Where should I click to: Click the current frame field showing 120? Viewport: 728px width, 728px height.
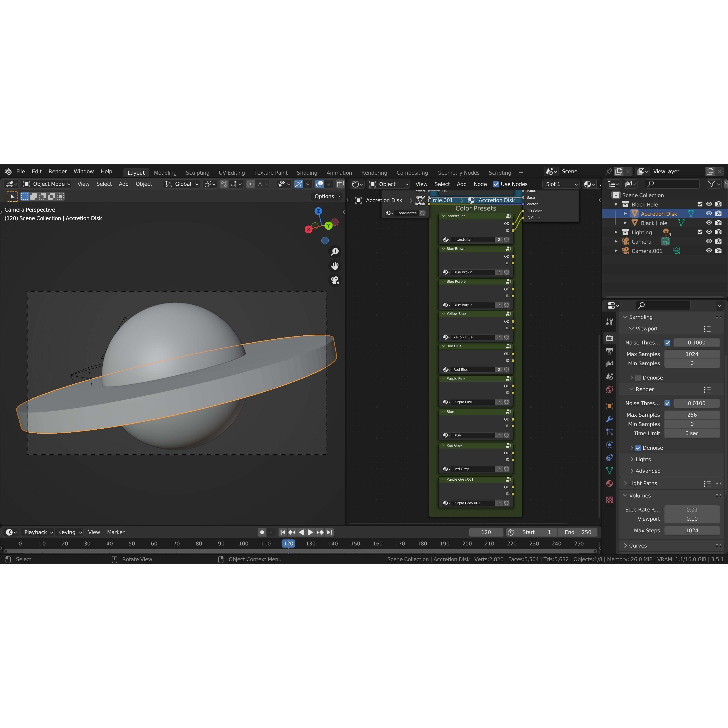pos(486,532)
